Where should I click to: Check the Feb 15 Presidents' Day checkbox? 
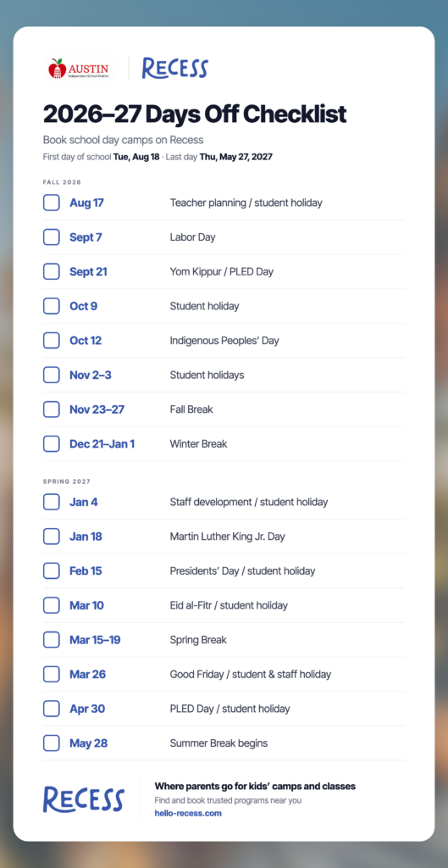[x=52, y=570]
